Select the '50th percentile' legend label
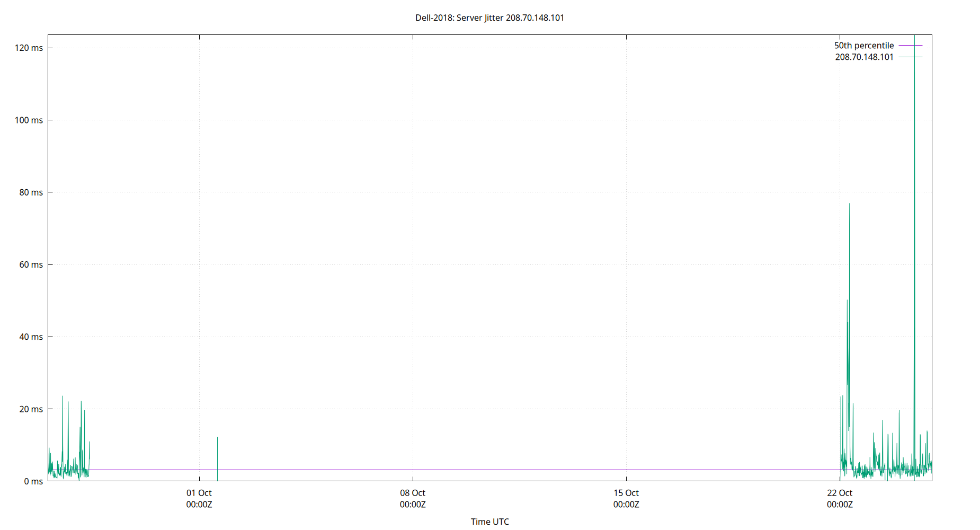Screen dimensions: 980x530 pos(863,46)
